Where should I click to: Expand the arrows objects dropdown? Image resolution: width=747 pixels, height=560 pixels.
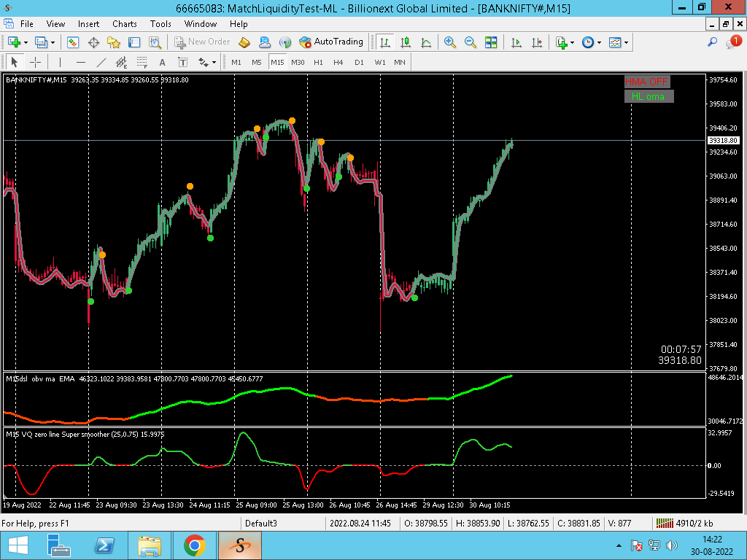point(214,63)
